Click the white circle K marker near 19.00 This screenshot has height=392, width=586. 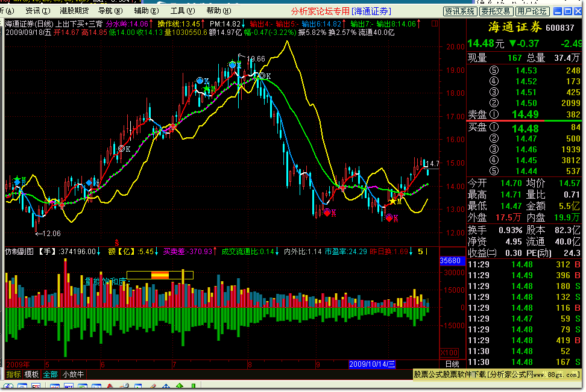click(262, 76)
